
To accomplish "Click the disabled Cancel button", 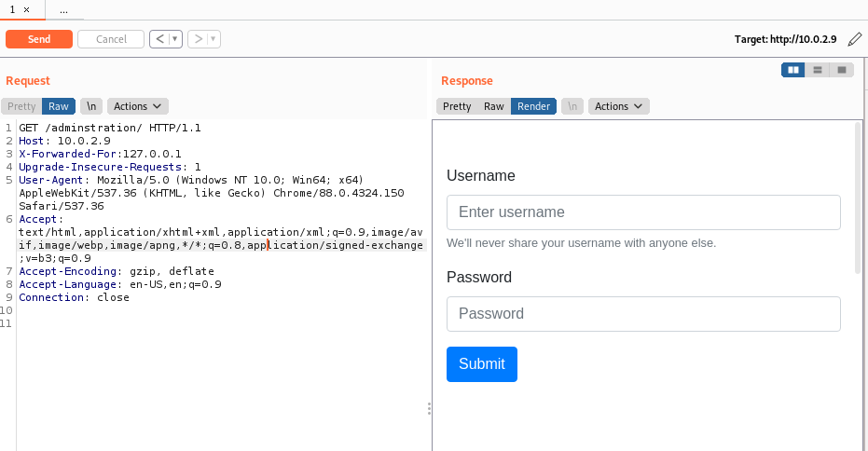I will 111,39.
